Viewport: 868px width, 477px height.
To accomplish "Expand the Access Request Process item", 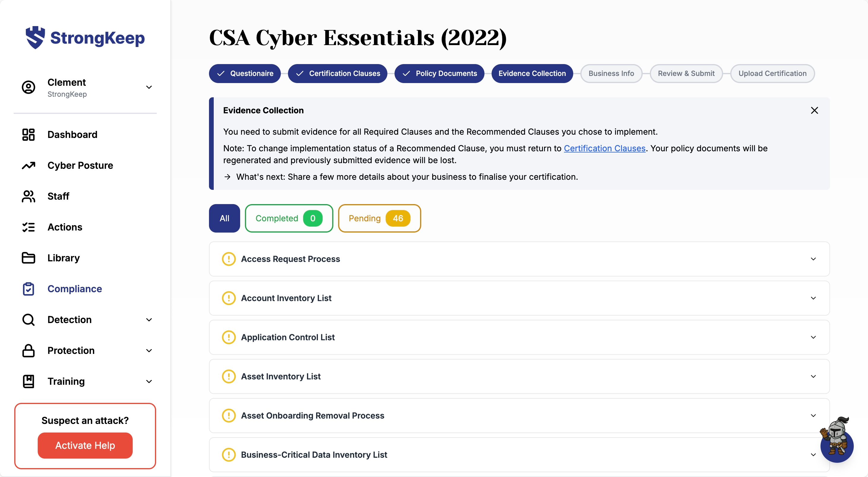I will click(x=813, y=259).
